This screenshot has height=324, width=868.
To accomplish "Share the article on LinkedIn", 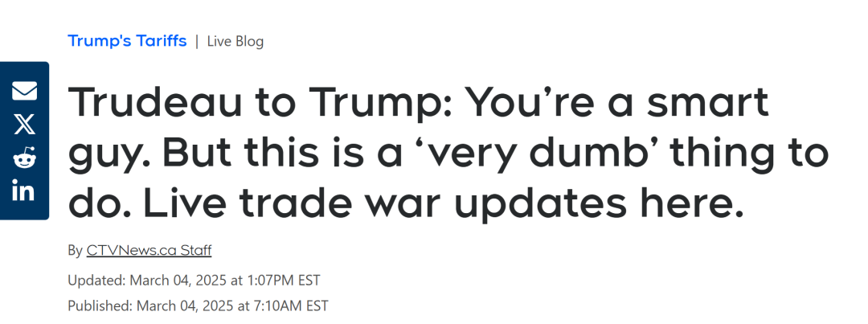I will (24, 191).
